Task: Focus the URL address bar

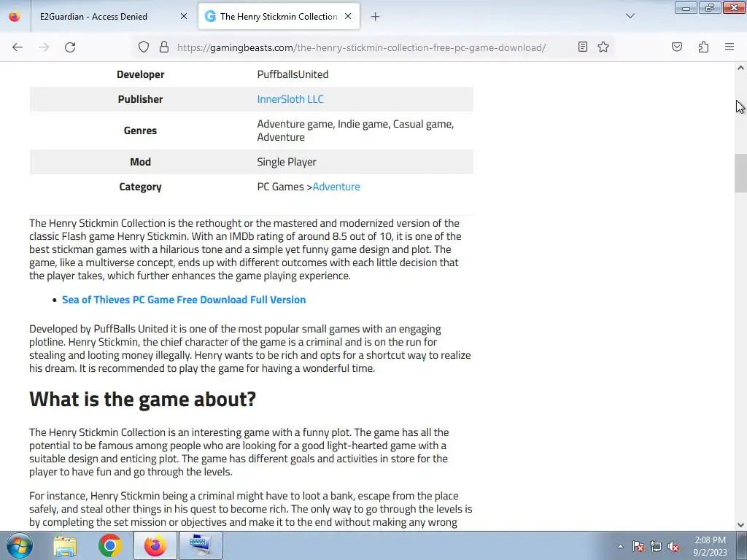Action: (x=361, y=47)
